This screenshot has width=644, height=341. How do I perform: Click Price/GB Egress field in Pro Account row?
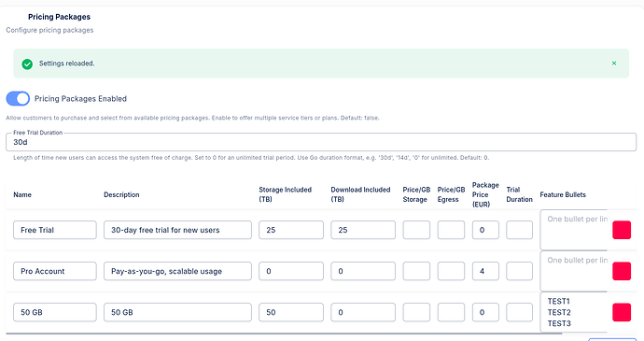click(451, 271)
